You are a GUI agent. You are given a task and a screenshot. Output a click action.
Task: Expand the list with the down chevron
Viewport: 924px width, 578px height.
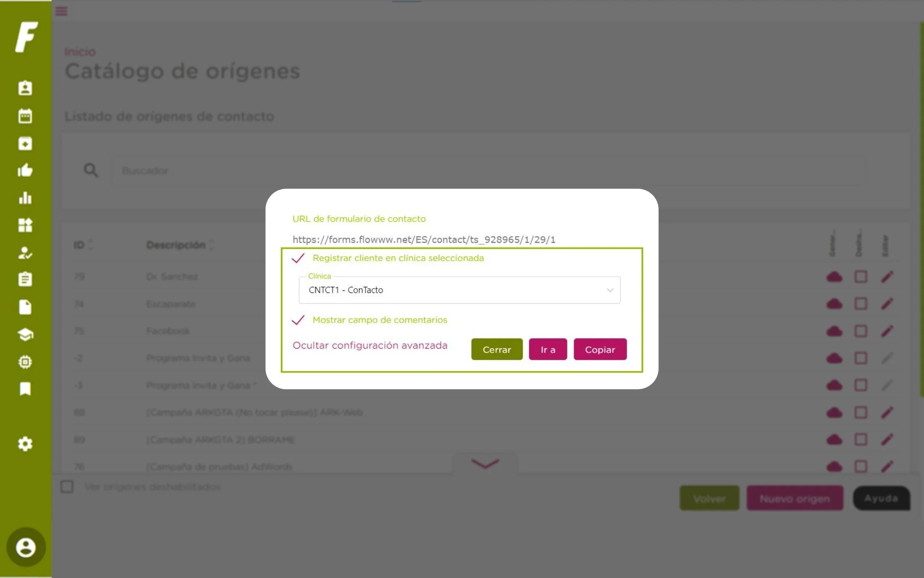[485, 464]
